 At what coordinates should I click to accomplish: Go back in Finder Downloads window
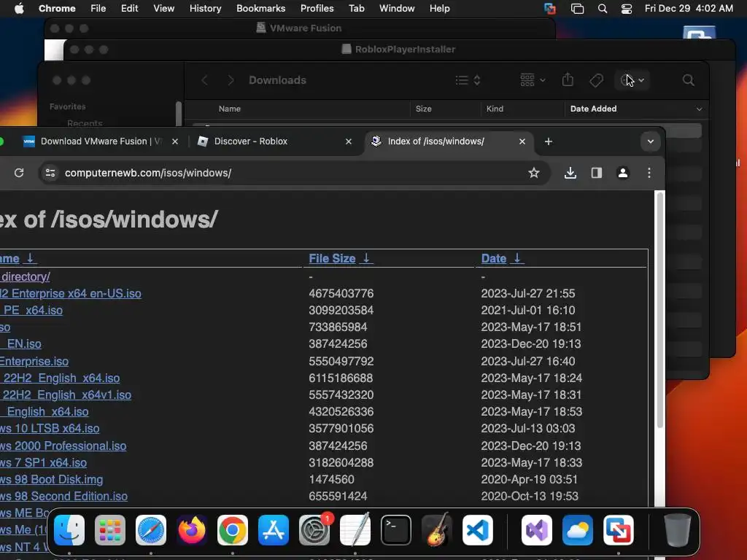point(204,80)
